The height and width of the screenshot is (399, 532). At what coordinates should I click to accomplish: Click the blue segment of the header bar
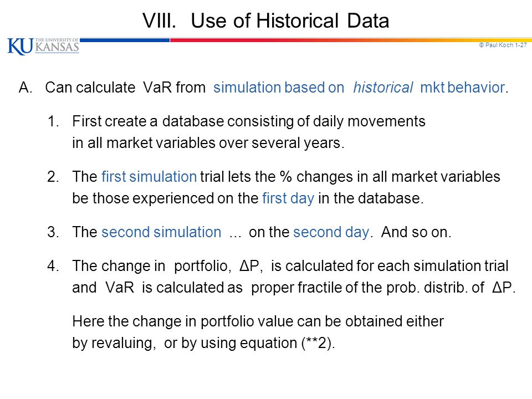click(x=125, y=40)
